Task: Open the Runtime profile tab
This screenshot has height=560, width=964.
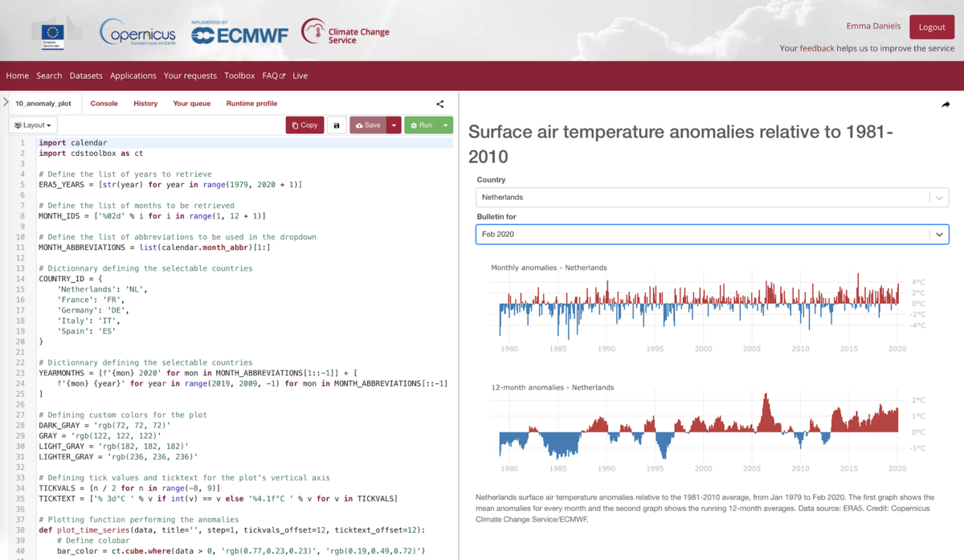Action: (x=251, y=104)
